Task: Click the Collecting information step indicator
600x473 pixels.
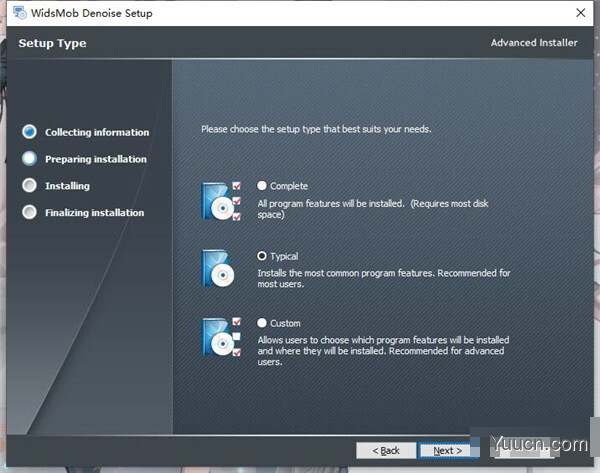Action: pyautogui.click(x=29, y=132)
